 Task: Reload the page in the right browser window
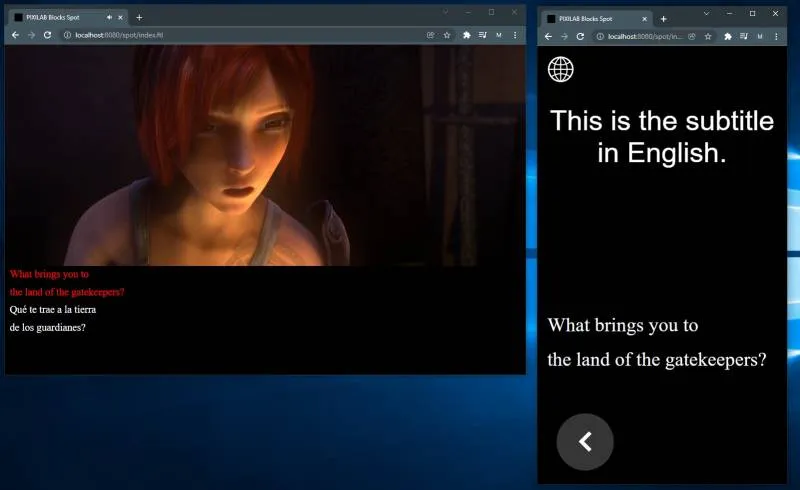(x=580, y=36)
